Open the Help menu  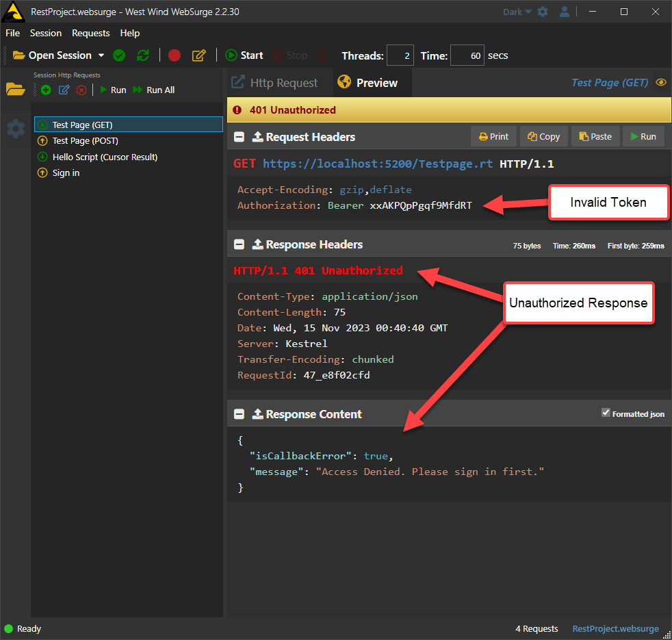click(x=130, y=33)
